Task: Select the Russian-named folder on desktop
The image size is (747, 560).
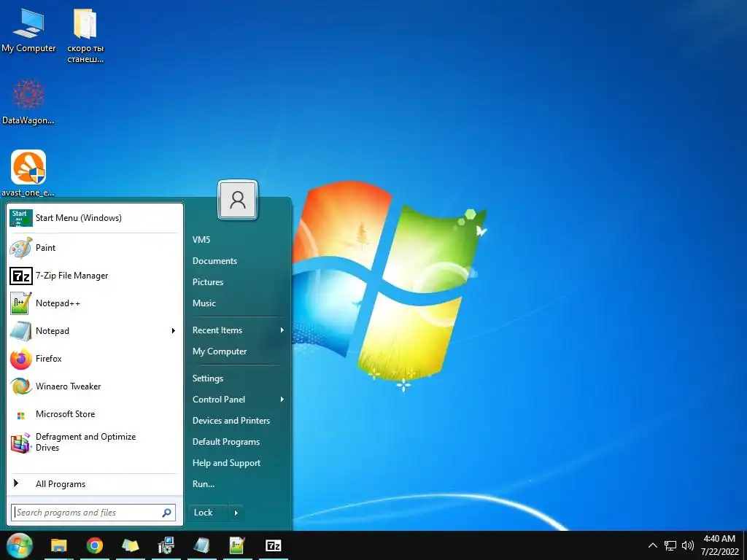Action: point(85,36)
